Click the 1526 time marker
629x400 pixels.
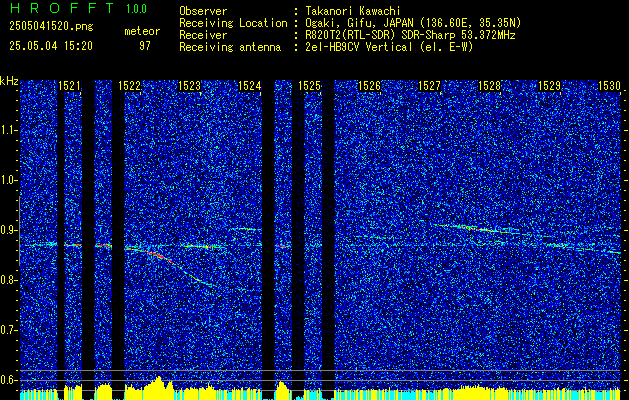(369, 86)
